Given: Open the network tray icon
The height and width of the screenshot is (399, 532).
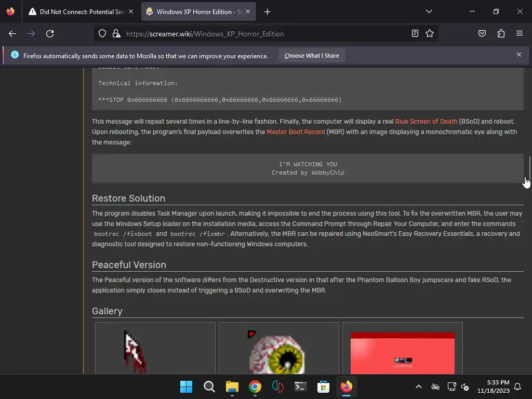Looking at the screenshot, I should pos(451,387).
